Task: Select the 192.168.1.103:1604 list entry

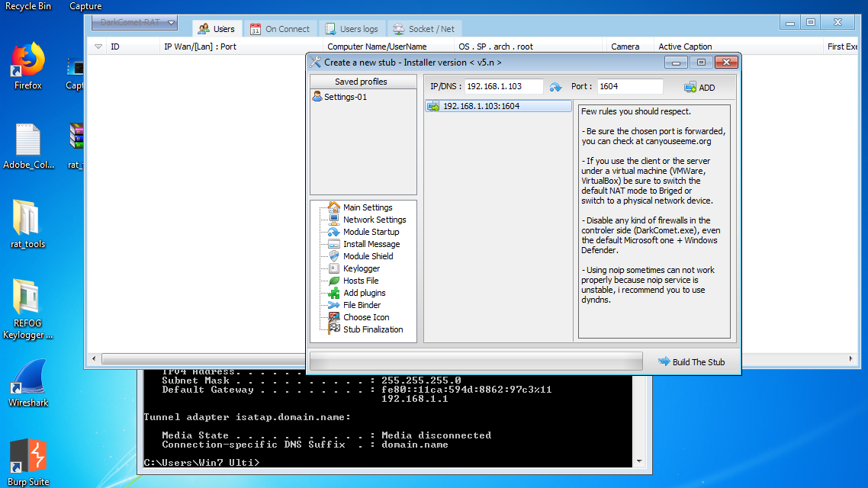Action: tap(498, 106)
